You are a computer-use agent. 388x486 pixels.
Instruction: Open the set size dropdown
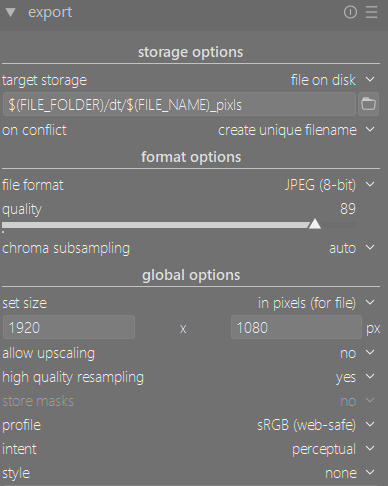190,303
